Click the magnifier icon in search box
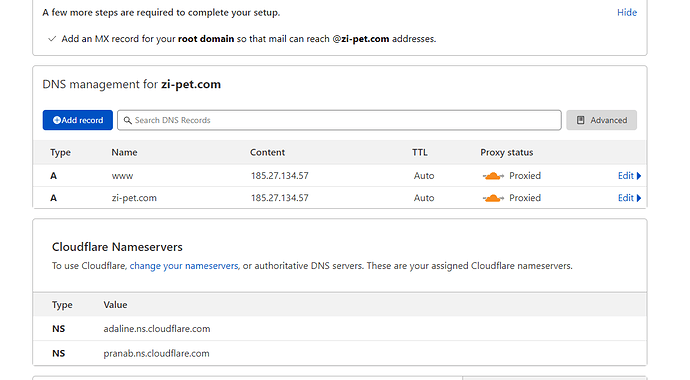690x380 pixels. tap(128, 120)
